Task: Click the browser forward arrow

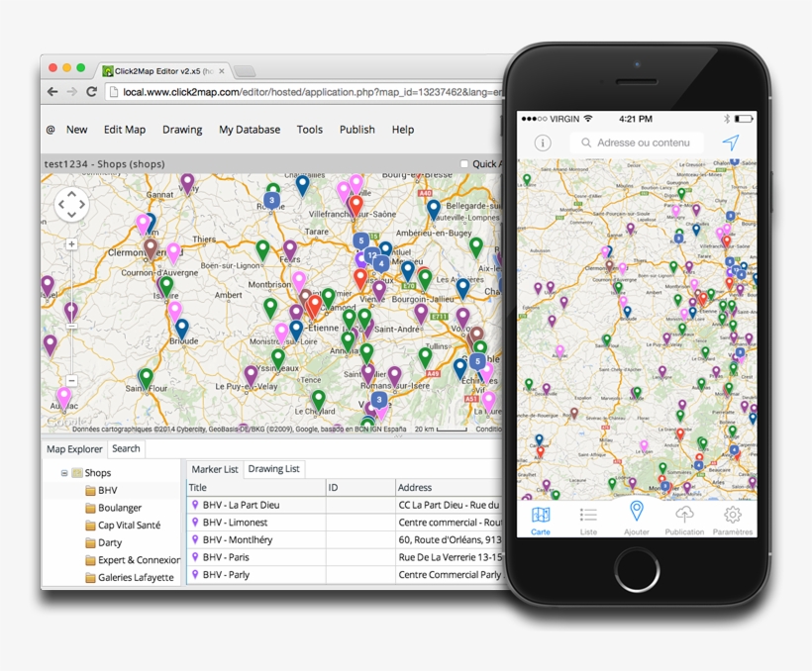Action: coord(72,92)
